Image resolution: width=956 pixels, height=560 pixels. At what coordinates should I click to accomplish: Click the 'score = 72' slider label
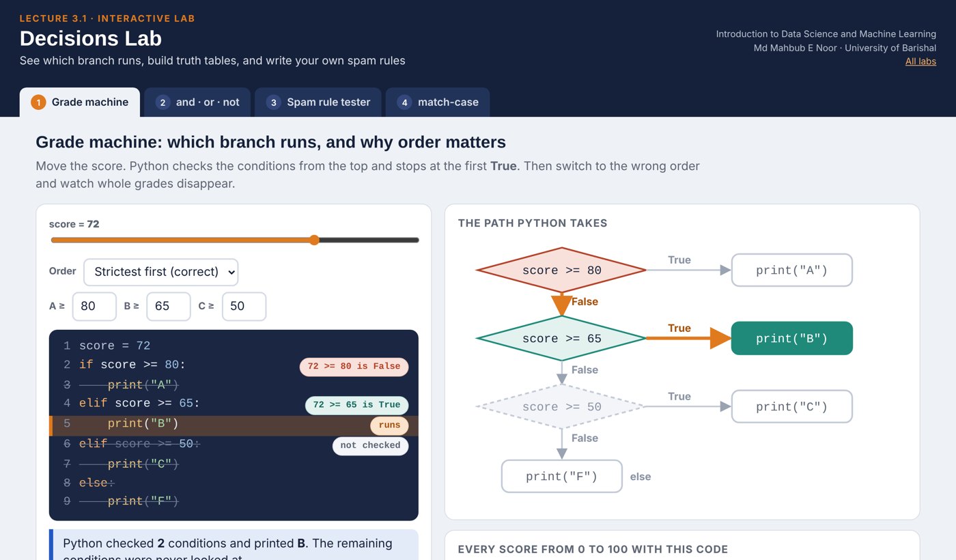tap(74, 224)
